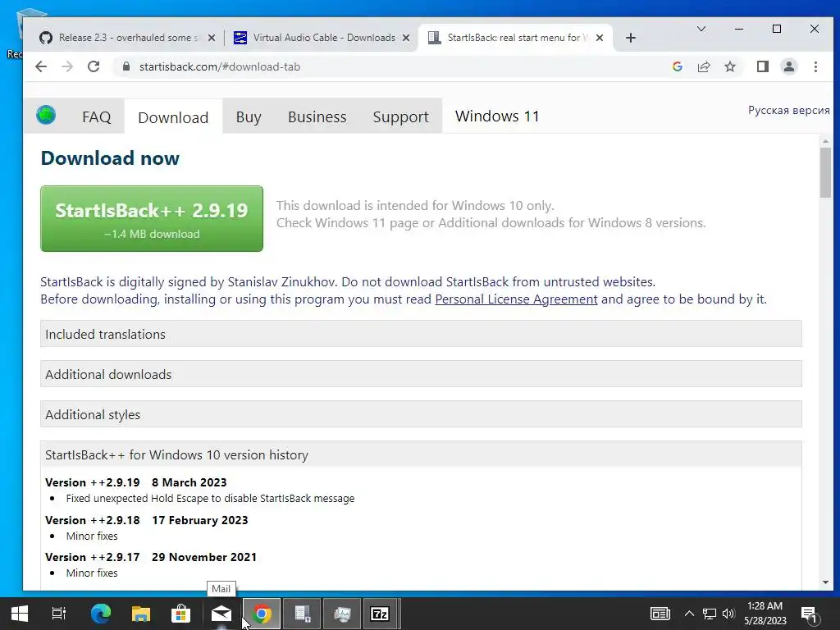
Task: Reload the StartIsBack page
Action: click(x=94, y=67)
